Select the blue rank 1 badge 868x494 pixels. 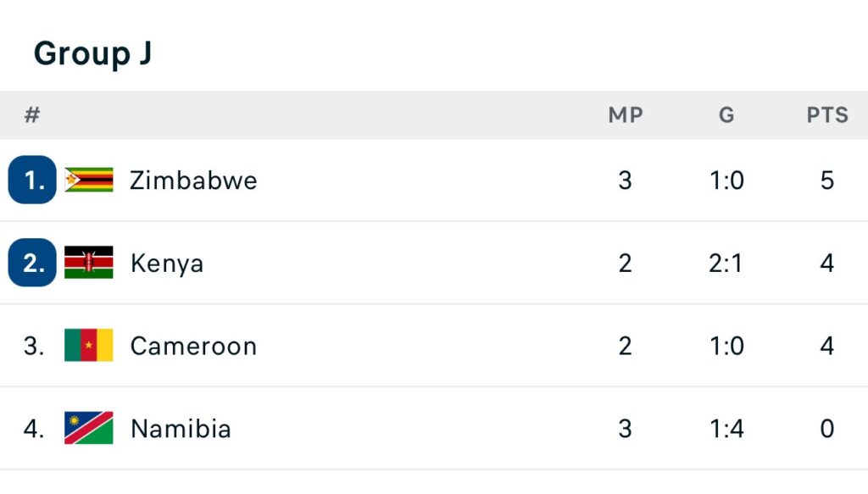[32, 180]
